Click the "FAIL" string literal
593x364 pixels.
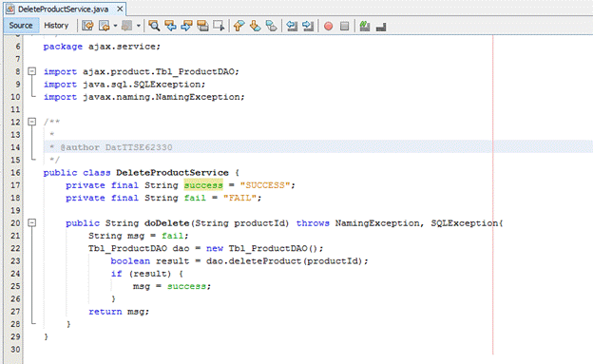[x=239, y=198]
